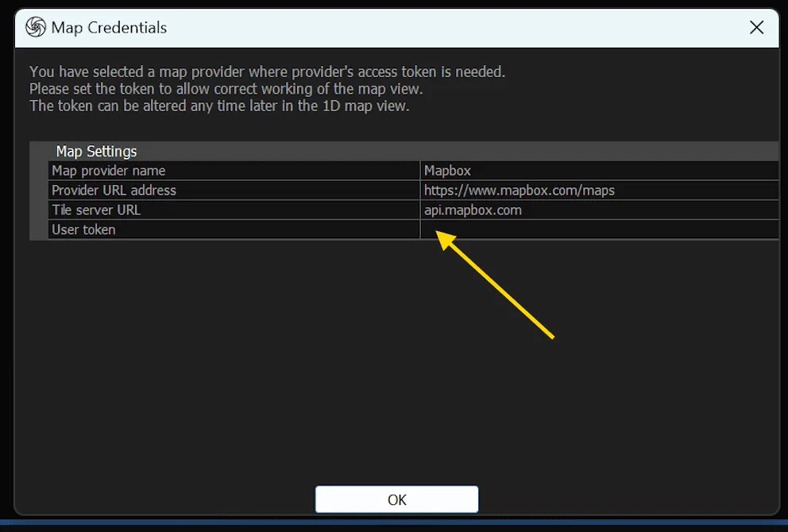Click the OK button

click(396, 499)
